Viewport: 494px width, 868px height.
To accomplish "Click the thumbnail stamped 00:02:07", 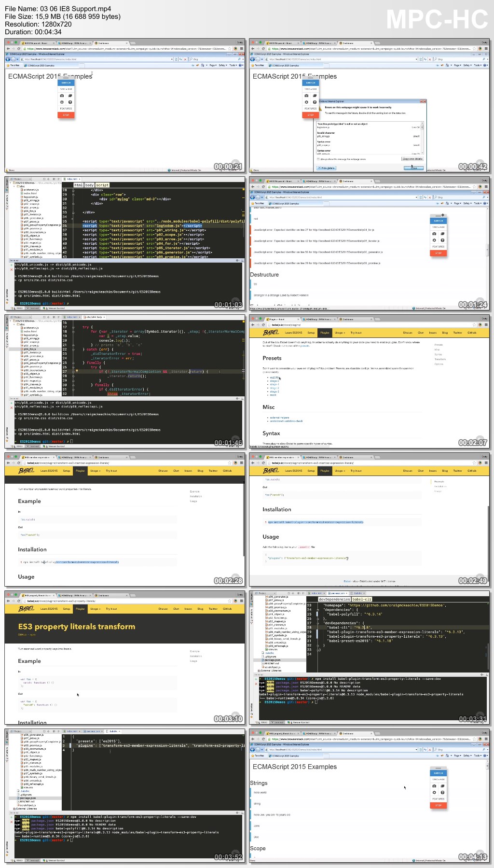I will (370, 381).
